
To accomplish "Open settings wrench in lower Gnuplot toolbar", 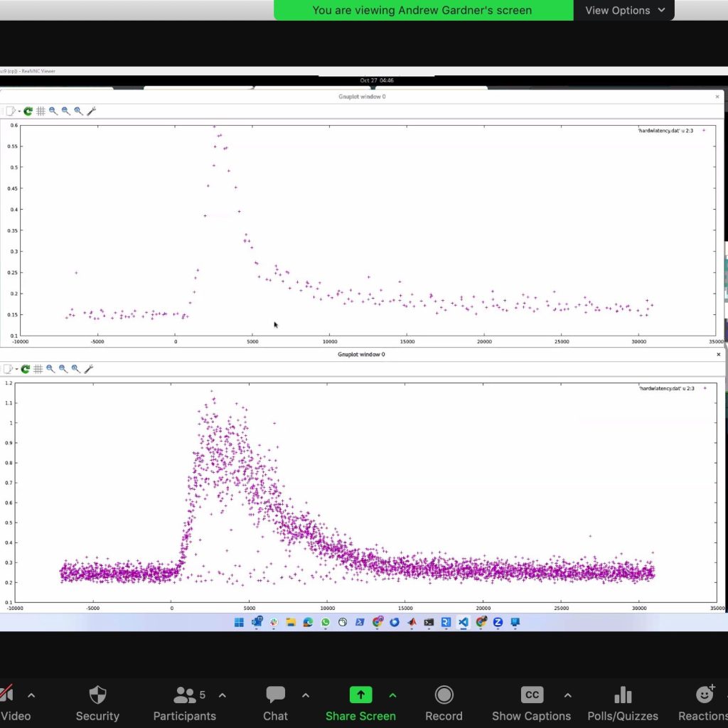I will coord(88,369).
